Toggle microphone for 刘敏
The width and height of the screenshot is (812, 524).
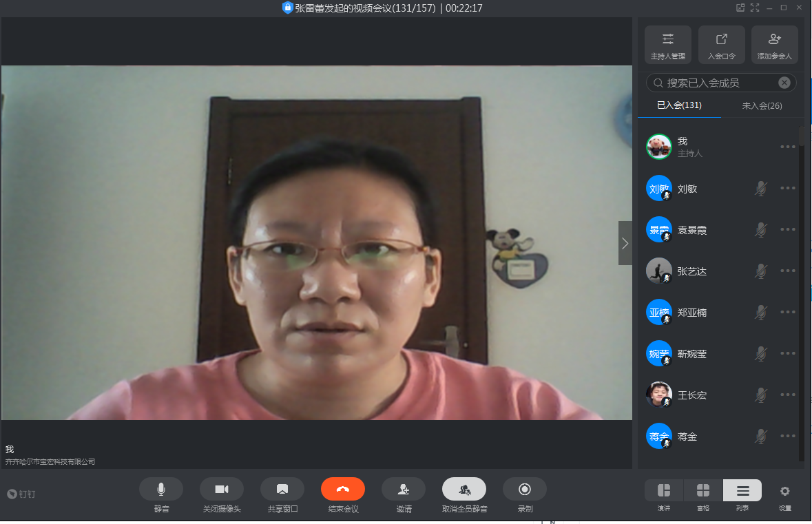tap(760, 189)
